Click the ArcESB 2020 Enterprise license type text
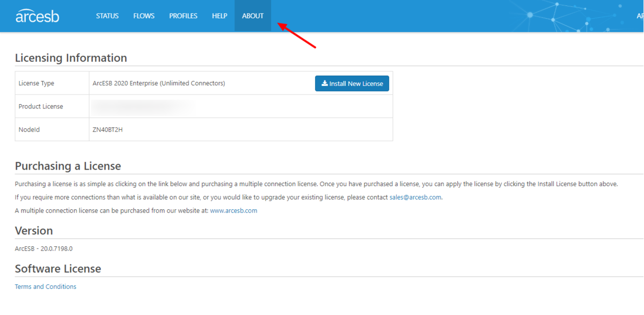This screenshot has height=315, width=644. click(x=159, y=83)
